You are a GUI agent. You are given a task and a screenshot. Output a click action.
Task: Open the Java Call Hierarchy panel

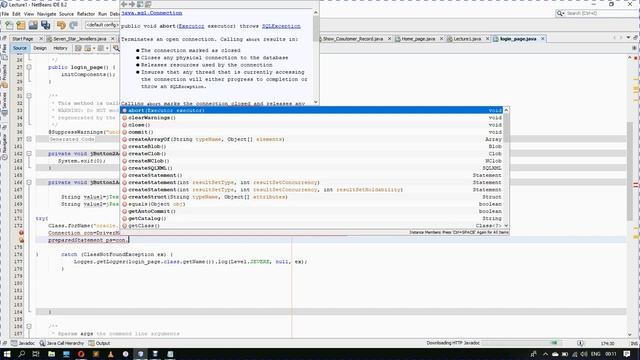[62, 343]
